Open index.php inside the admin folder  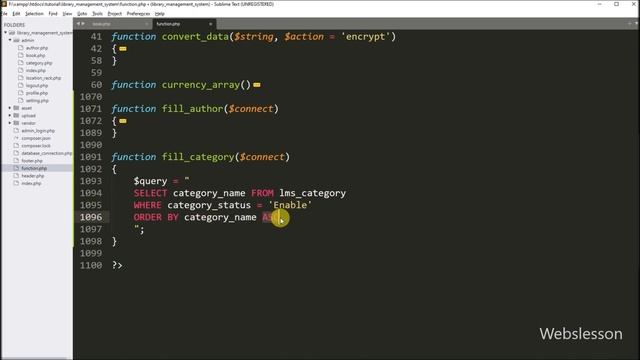[36, 71]
